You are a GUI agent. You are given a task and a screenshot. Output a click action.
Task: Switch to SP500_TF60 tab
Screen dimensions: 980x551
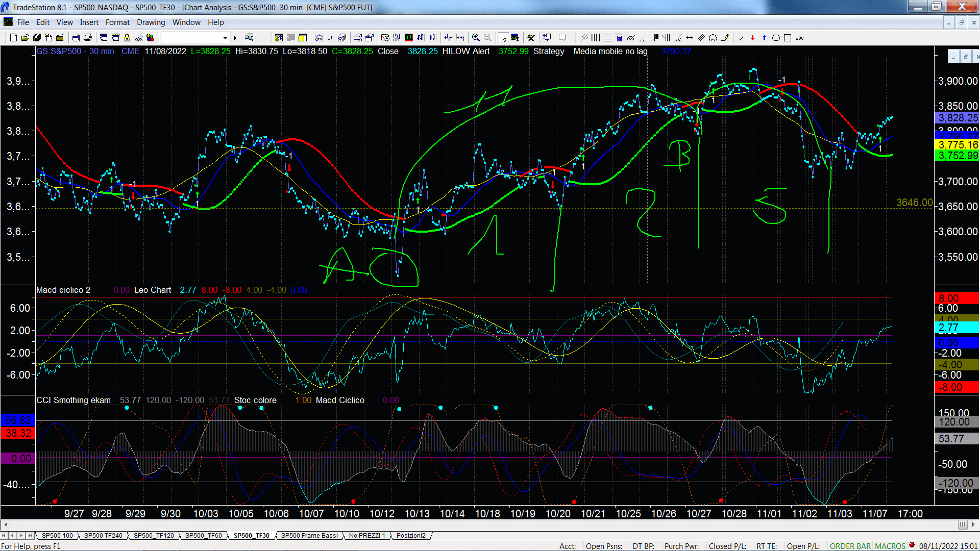203,535
